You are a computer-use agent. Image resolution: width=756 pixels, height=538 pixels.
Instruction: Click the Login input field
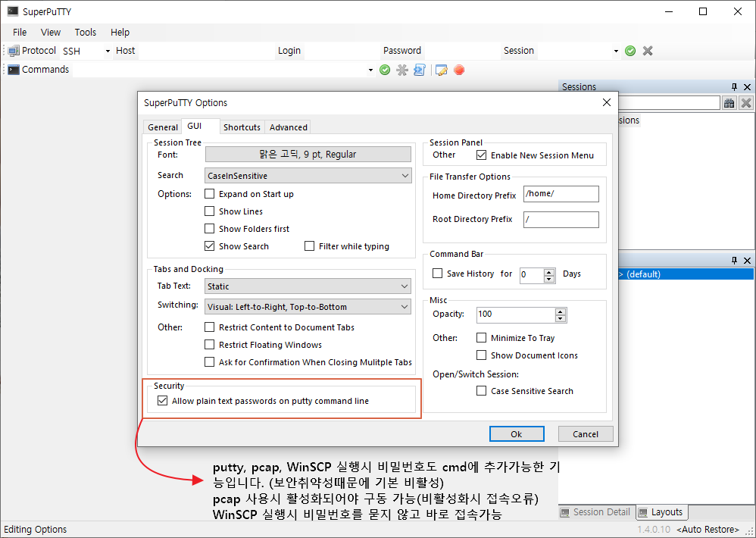342,51
